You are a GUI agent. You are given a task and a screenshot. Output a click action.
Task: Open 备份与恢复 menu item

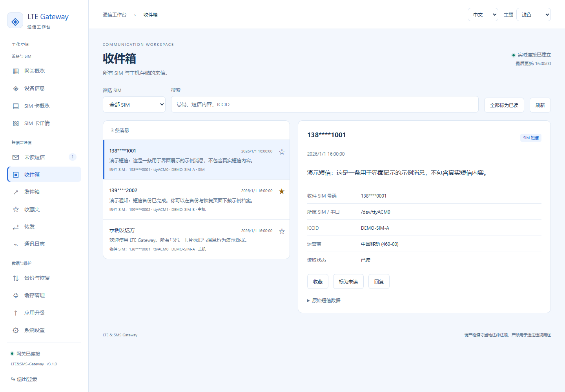coord(44,278)
